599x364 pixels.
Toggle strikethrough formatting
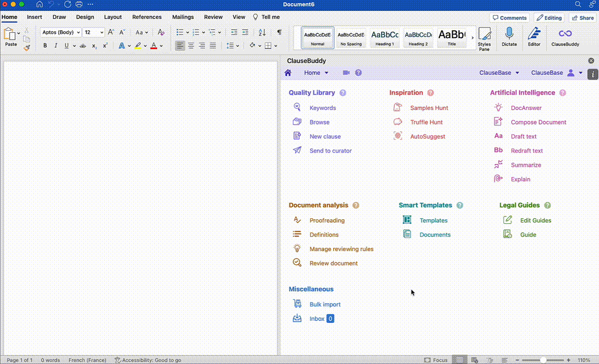[x=82, y=46]
